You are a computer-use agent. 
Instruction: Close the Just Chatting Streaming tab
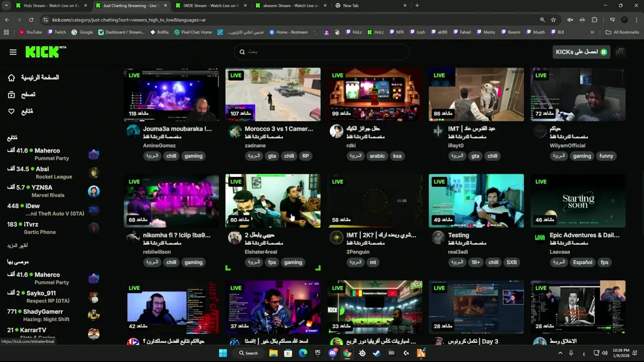pos(165,6)
